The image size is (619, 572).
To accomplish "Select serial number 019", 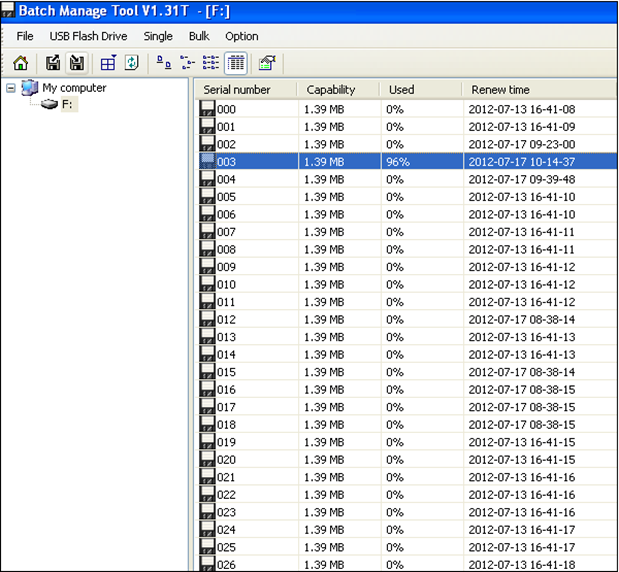I will pyautogui.click(x=226, y=442).
